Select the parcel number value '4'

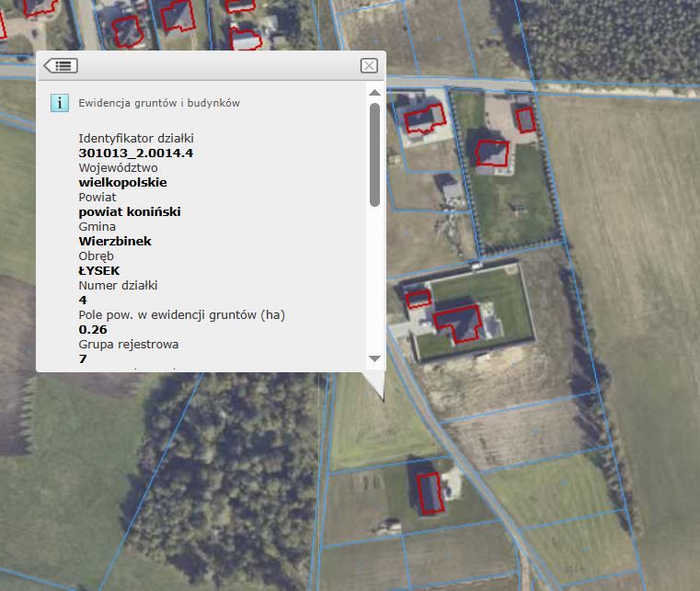click(x=83, y=301)
